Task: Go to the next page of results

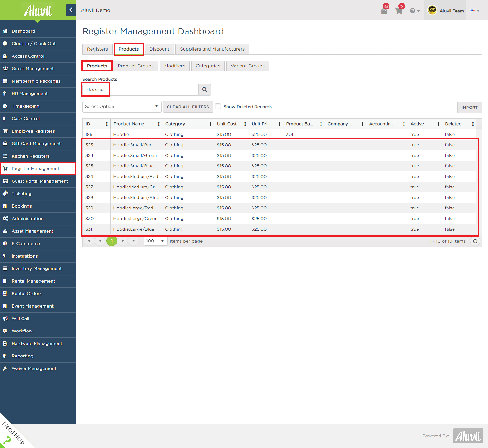Action: pyautogui.click(x=123, y=241)
